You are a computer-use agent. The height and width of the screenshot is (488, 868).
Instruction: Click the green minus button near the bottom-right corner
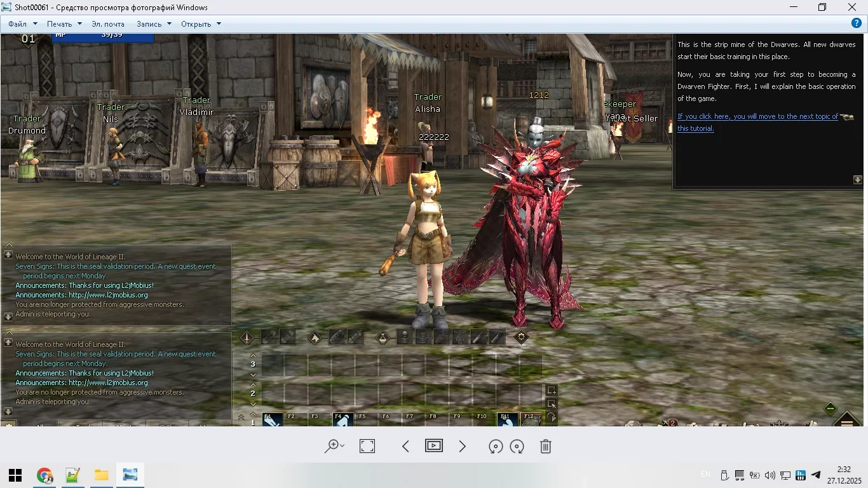(831, 408)
